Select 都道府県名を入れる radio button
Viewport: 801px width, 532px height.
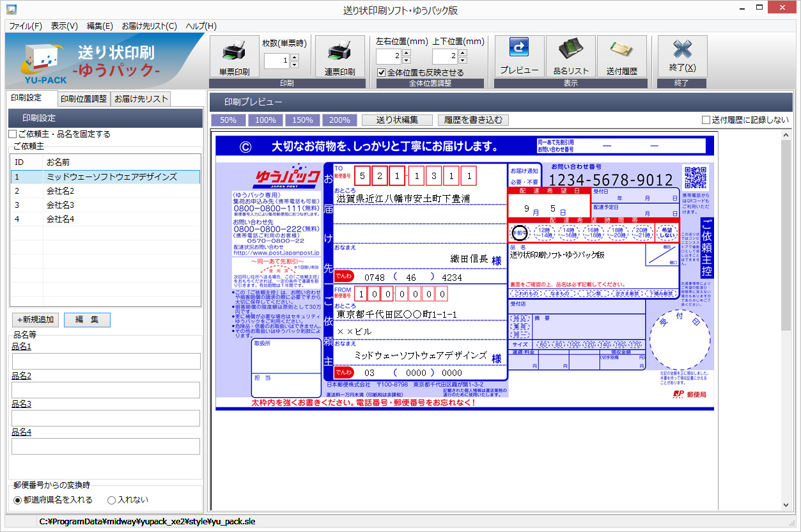18,500
